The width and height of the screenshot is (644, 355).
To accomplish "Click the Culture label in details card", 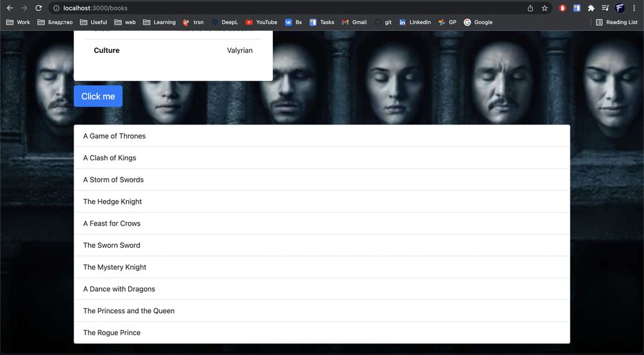I will pyautogui.click(x=107, y=50).
